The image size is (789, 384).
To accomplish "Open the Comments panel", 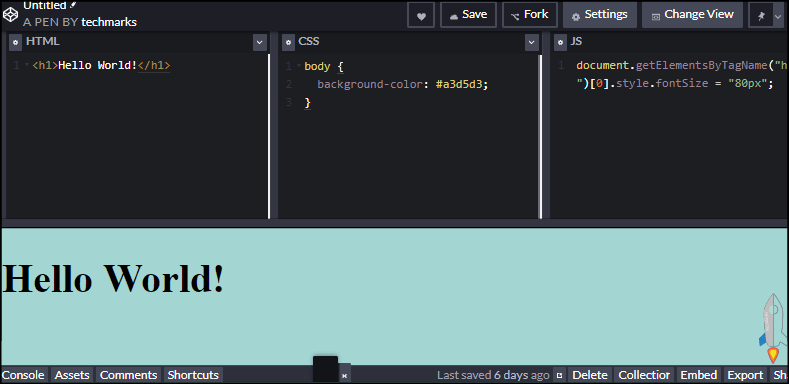I will tap(128, 375).
